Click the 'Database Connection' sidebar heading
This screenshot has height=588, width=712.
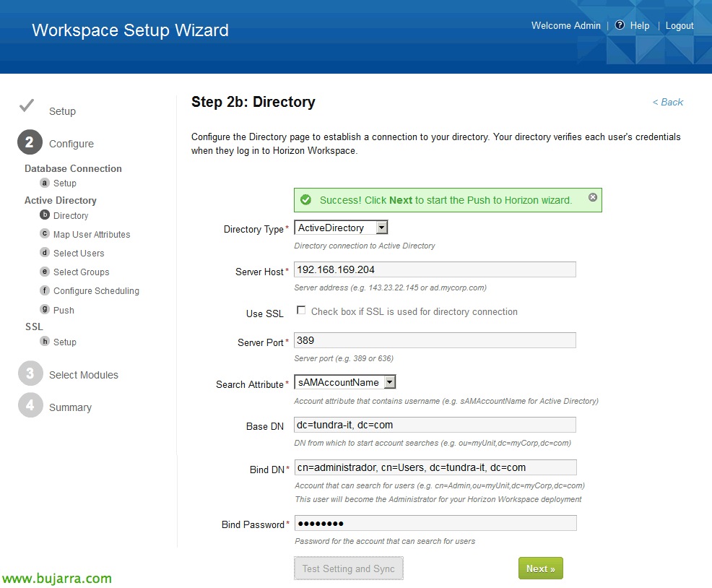tap(73, 168)
